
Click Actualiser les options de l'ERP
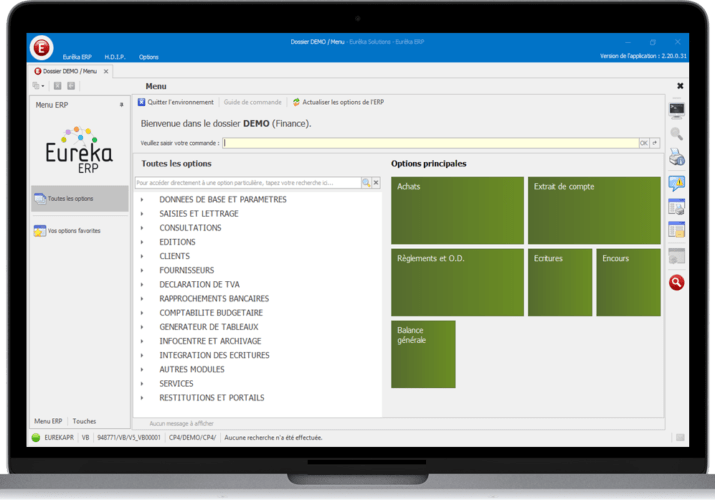337,102
